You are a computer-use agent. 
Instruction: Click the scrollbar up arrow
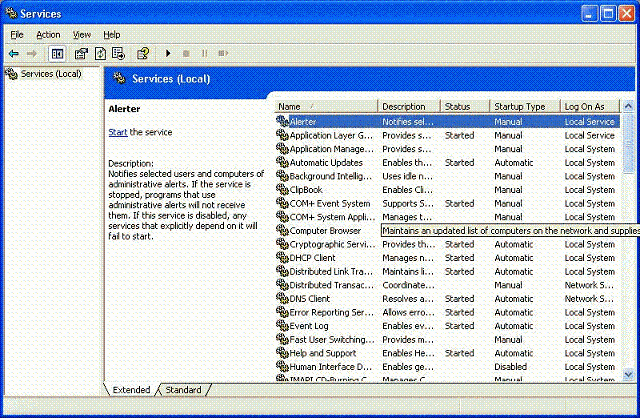(x=628, y=106)
